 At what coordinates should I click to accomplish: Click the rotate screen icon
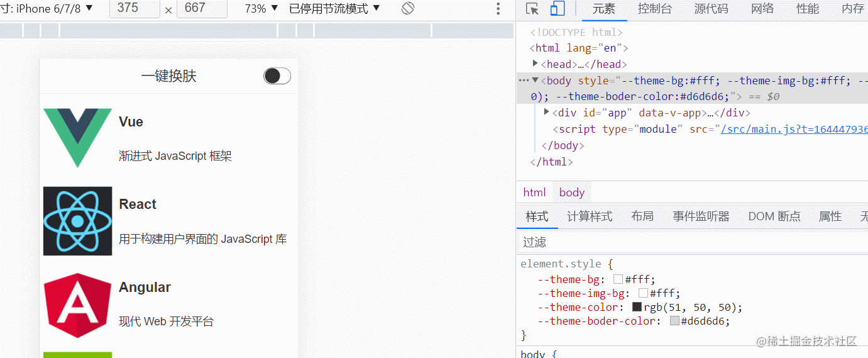408,8
